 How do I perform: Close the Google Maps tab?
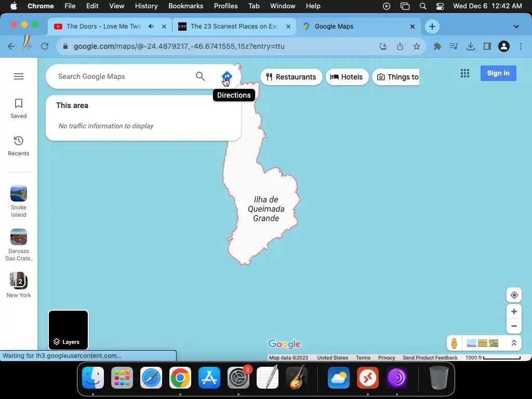point(412,26)
